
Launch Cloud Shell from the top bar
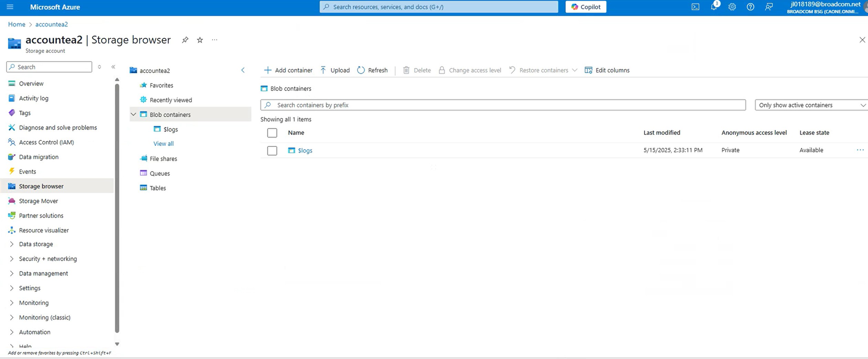click(x=695, y=7)
